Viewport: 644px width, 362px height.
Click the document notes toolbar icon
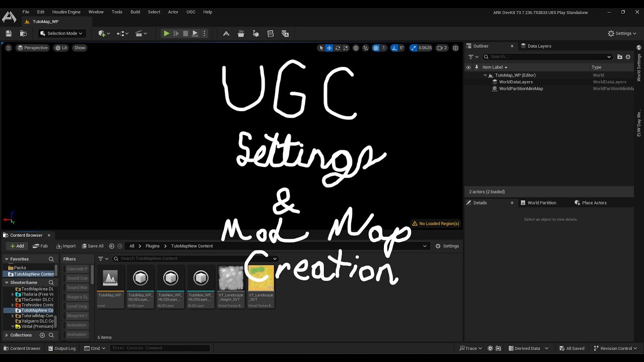(x=270, y=34)
